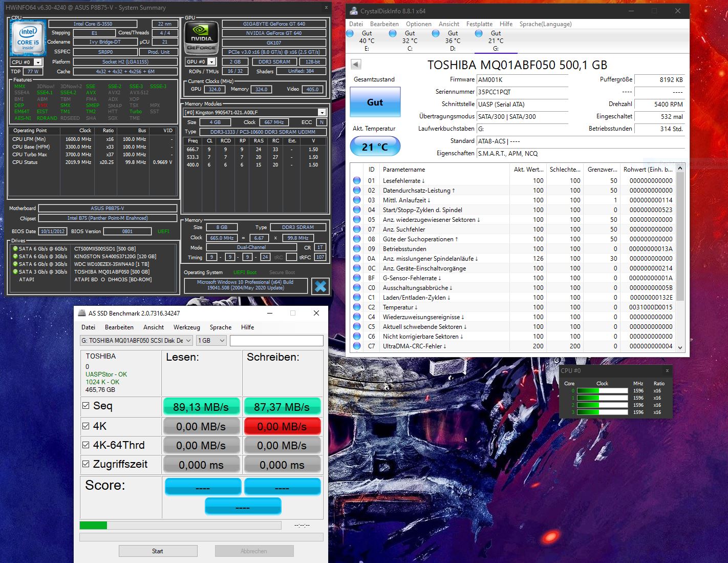Open the Optionen menu
Viewport: 728px width, 563px height.
tap(419, 24)
